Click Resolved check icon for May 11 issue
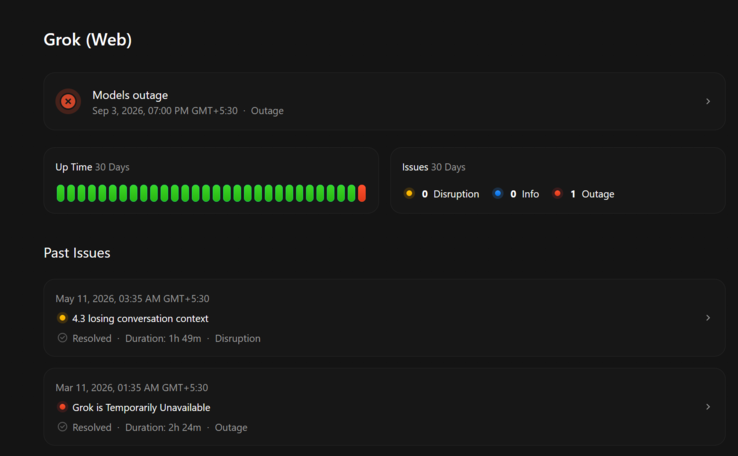 click(62, 338)
